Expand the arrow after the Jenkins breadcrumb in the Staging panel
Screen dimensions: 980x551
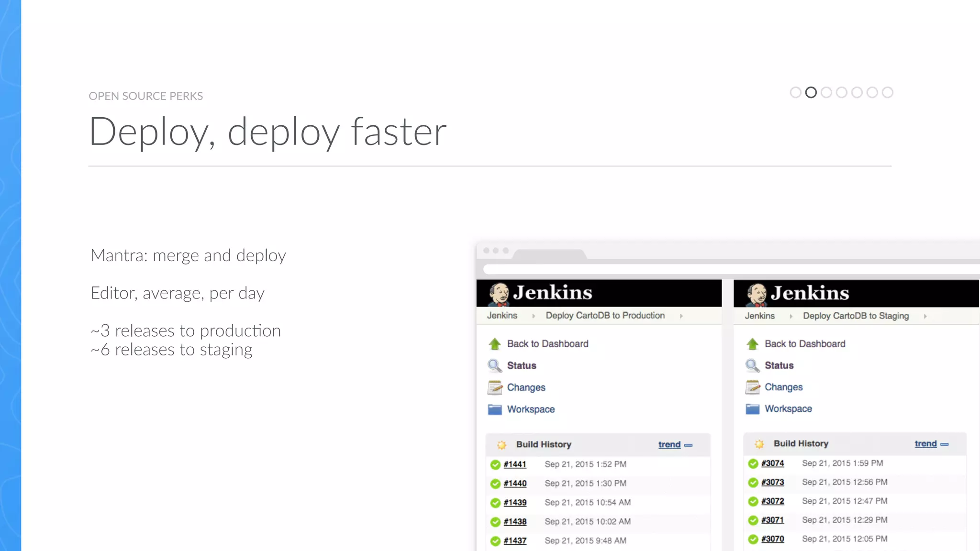(791, 316)
